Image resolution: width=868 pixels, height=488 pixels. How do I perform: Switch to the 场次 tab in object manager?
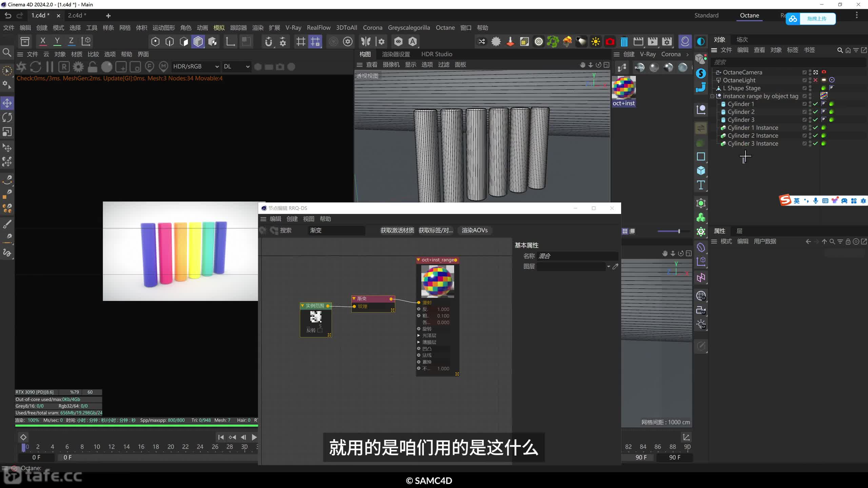(742, 39)
